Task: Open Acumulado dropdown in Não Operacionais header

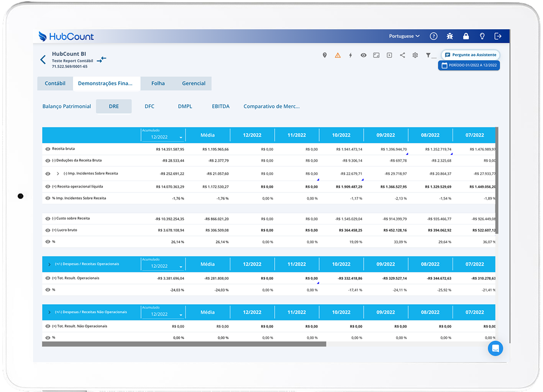Action: tap(163, 314)
